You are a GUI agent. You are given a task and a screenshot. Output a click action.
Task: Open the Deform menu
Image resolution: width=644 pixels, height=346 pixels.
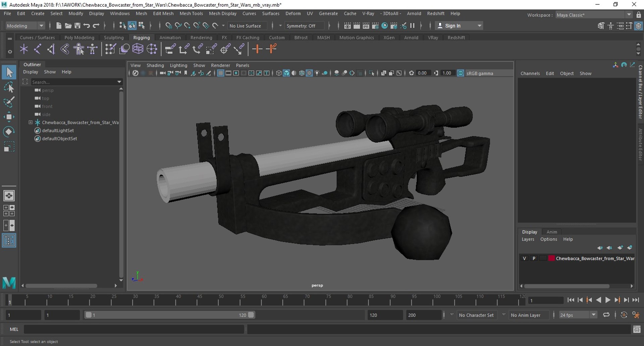293,13
